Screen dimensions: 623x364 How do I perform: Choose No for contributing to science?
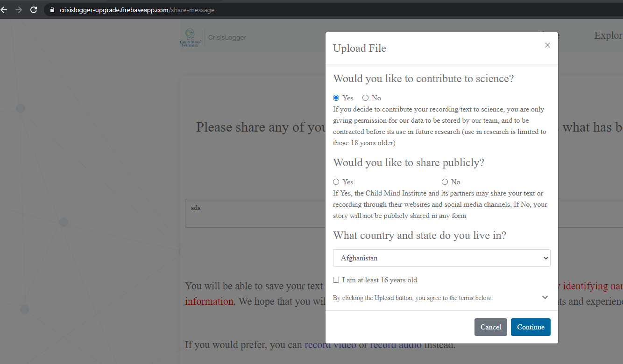[x=365, y=98]
